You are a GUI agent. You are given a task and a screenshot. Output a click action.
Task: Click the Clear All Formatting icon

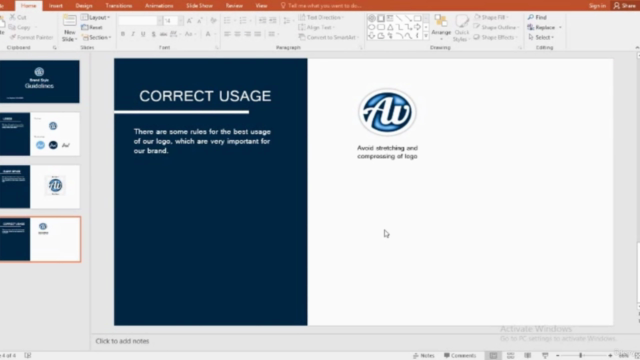click(x=213, y=20)
